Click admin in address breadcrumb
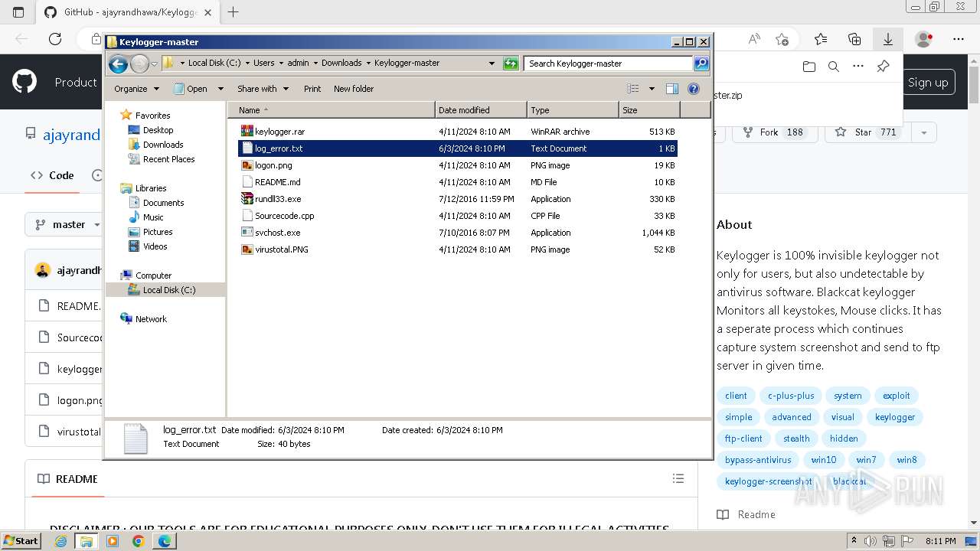The height and width of the screenshot is (551, 980). pyautogui.click(x=298, y=64)
